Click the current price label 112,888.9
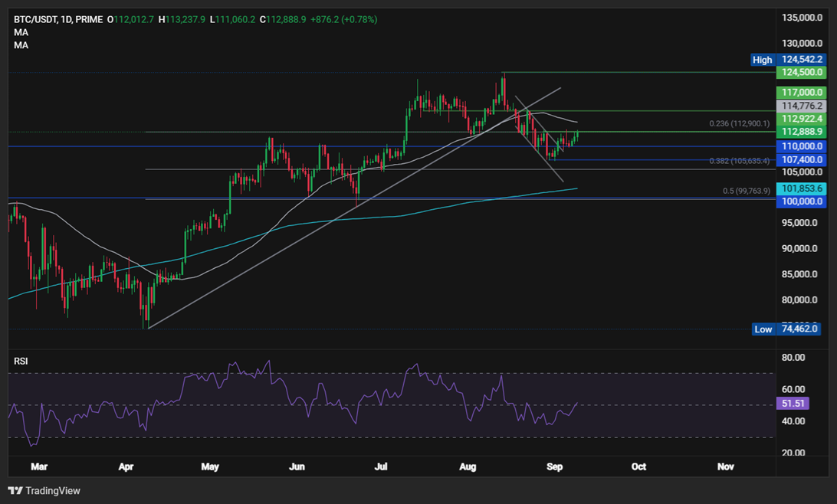This screenshot has width=837, height=504. tap(801, 132)
